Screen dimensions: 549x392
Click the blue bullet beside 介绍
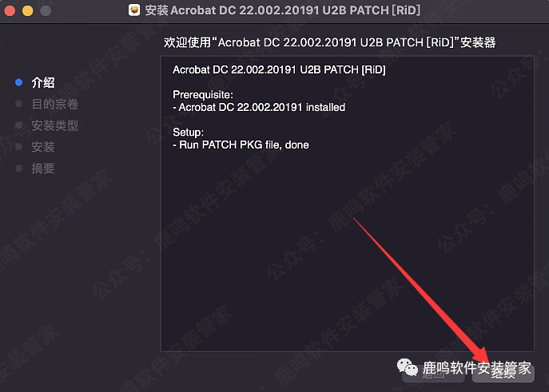(19, 82)
